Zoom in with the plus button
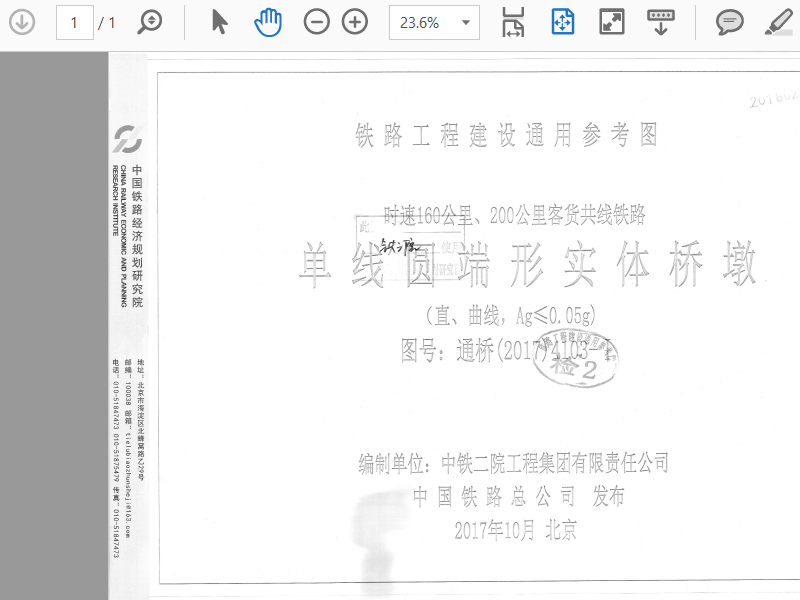Image resolution: width=800 pixels, height=600 pixels. (x=355, y=22)
